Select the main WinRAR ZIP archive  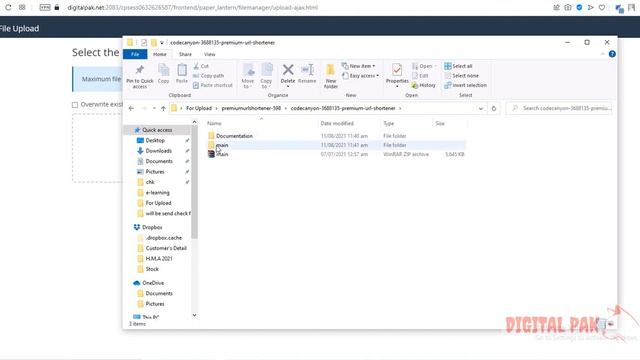pyautogui.click(x=336, y=155)
